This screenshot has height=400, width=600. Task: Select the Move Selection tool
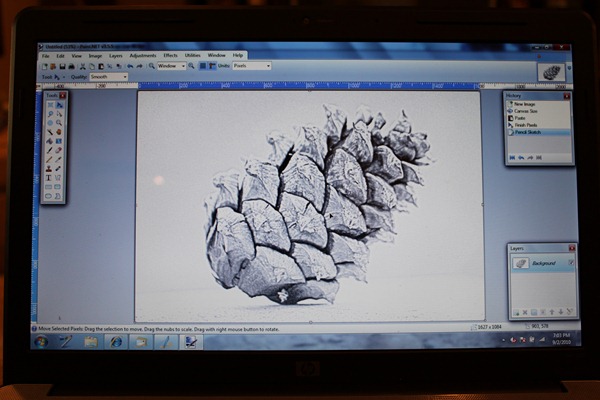point(59,114)
